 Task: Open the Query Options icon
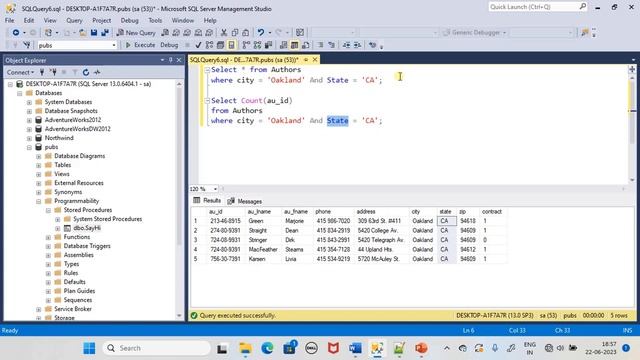coord(220,45)
